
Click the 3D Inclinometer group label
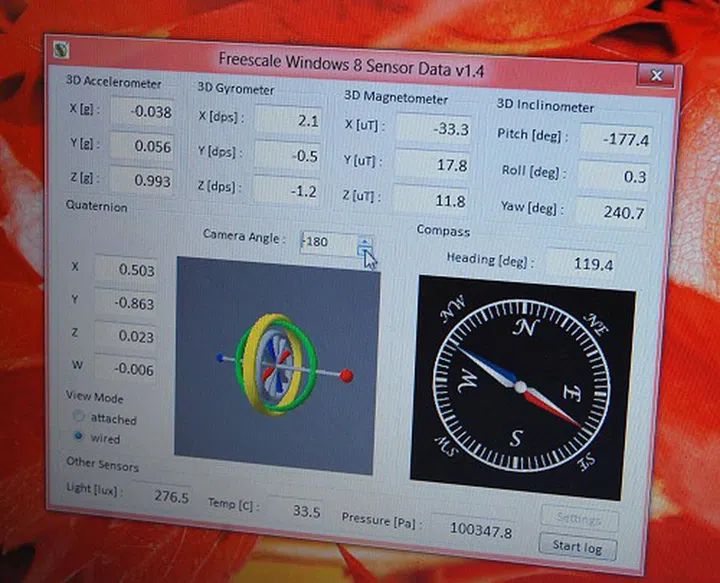[x=546, y=106]
